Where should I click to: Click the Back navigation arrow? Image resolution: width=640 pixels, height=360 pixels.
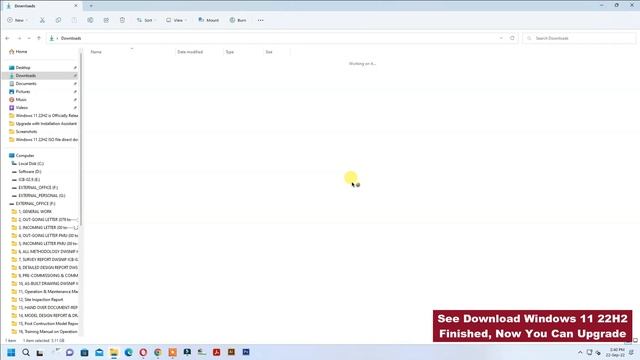(7, 38)
